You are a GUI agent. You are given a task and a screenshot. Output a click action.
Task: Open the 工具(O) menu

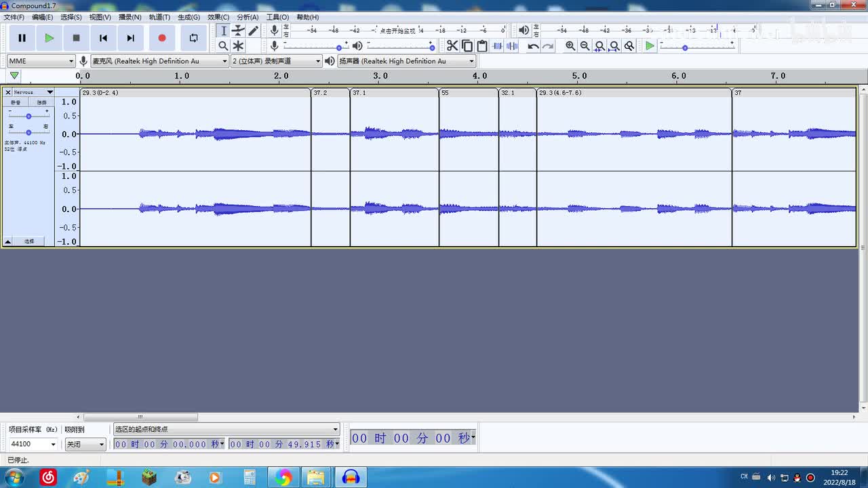pos(277,17)
